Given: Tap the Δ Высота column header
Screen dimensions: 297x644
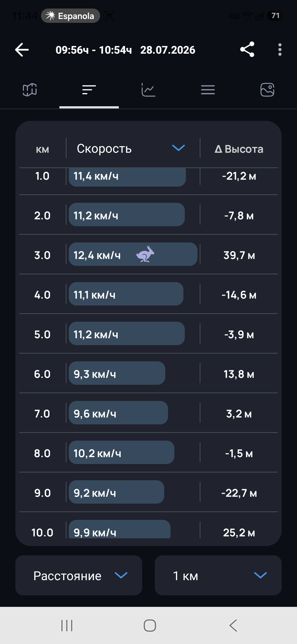Looking at the screenshot, I should click(x=239, y=149).
